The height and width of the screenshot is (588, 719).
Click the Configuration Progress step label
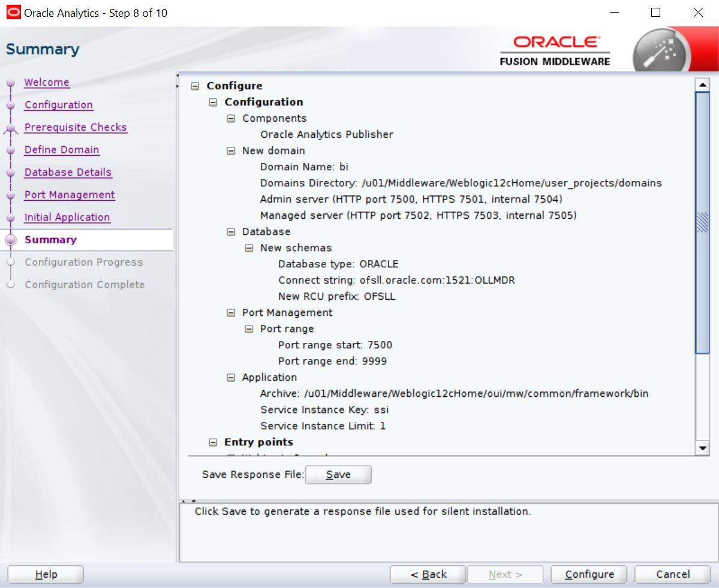tap(84, 262)
